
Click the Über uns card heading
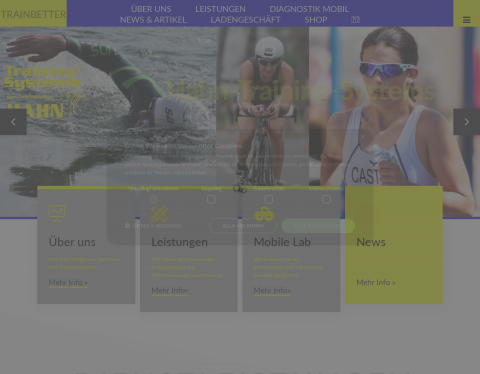tap(72, 242)
